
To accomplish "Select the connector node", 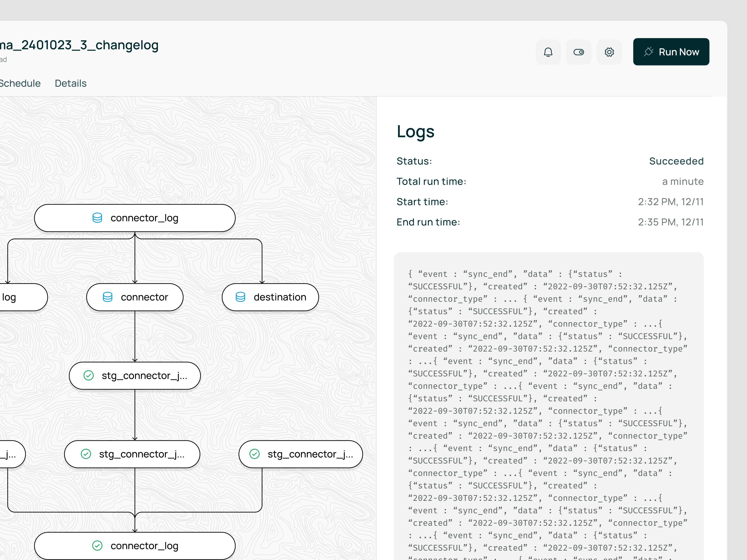I will point(135,297).
